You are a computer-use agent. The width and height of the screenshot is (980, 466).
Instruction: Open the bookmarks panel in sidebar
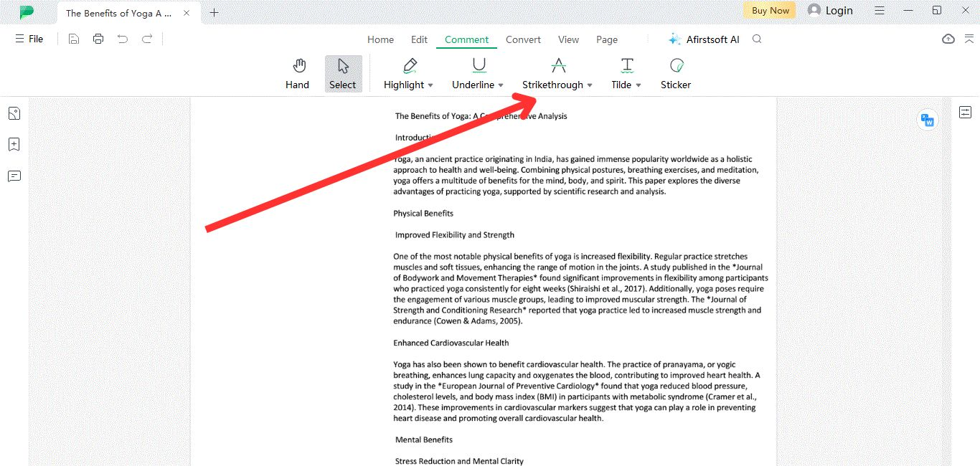point(14,144)
